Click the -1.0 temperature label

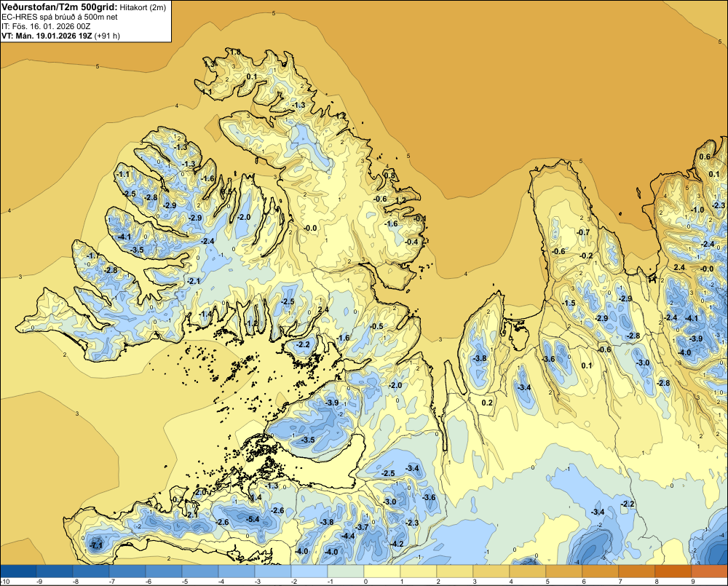click(698, 210)
